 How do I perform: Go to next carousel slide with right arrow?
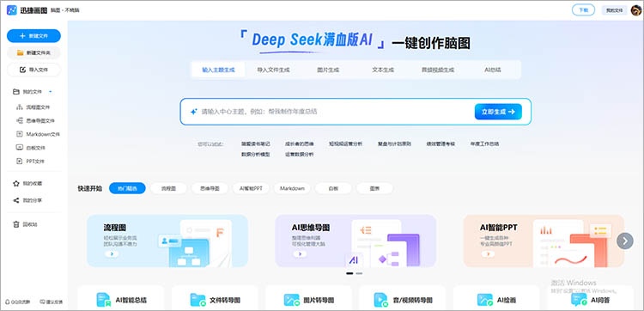pyautogui.click(x=625, y=241)
